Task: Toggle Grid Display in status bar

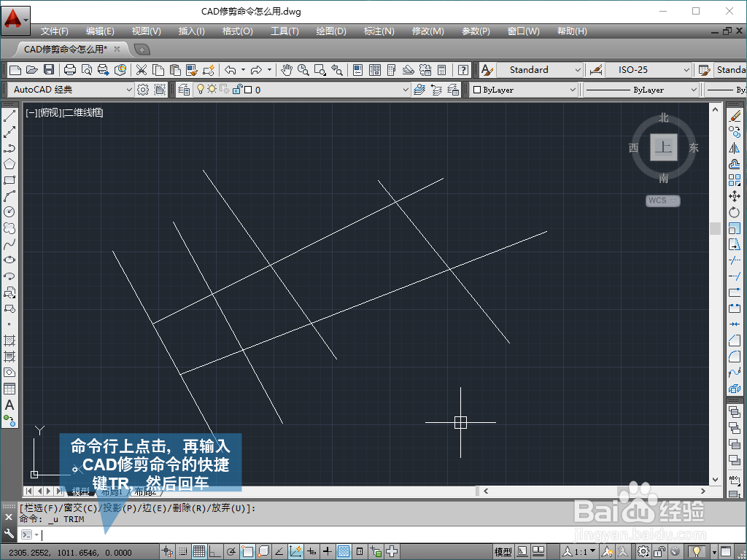Action: [x=198, y=551]
